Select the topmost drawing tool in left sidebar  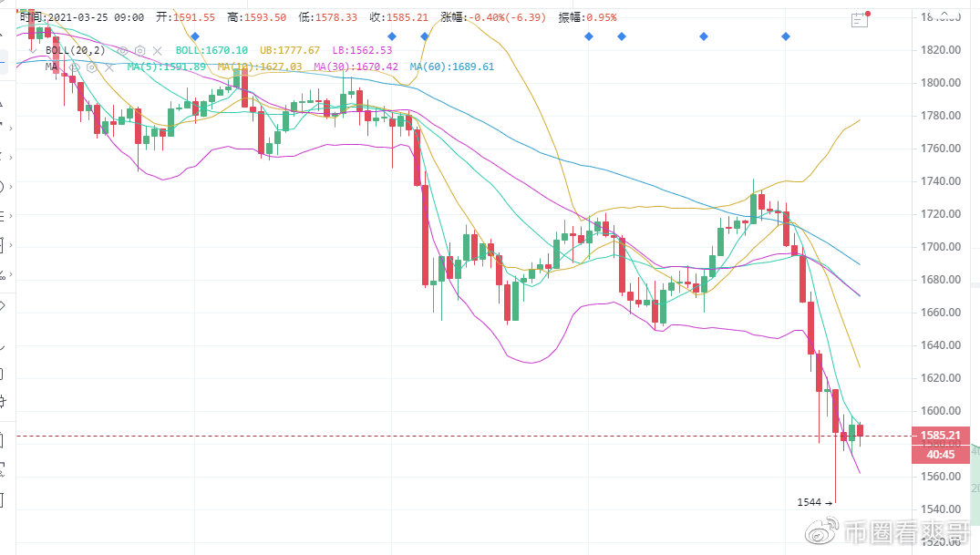tap(7, 36)
